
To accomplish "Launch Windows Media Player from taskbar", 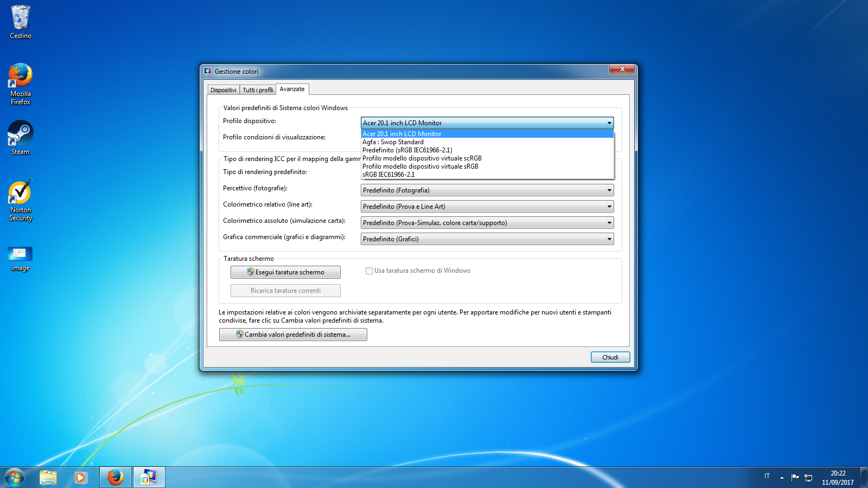I will click(81, 477).
